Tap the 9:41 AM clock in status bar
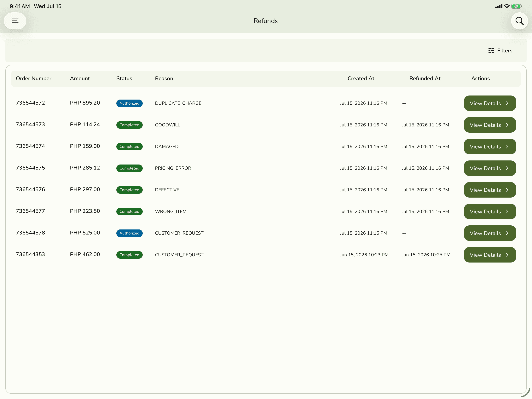 pos(20,6)
